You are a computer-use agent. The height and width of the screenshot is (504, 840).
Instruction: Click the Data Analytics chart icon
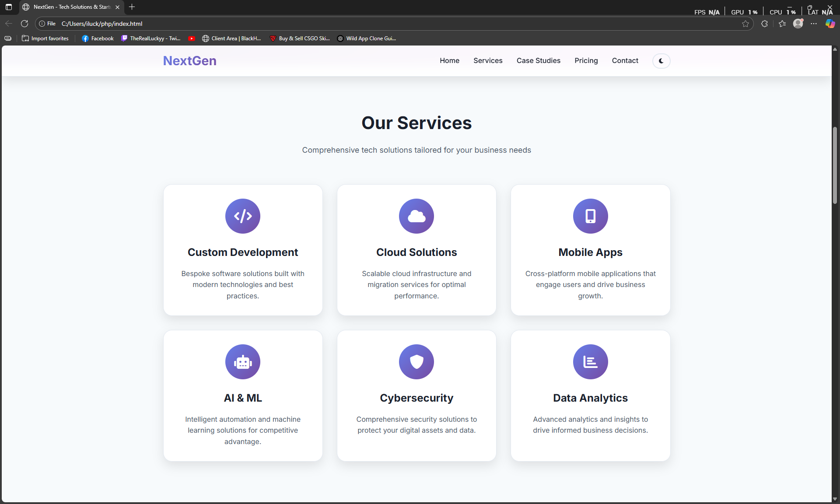coord(590,362)
